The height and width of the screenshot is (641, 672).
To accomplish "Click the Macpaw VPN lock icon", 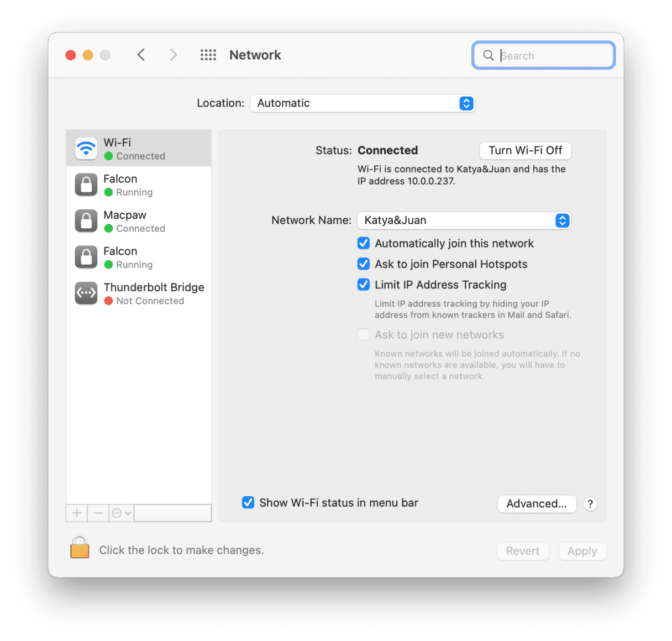I will click(x=86, y=221).
